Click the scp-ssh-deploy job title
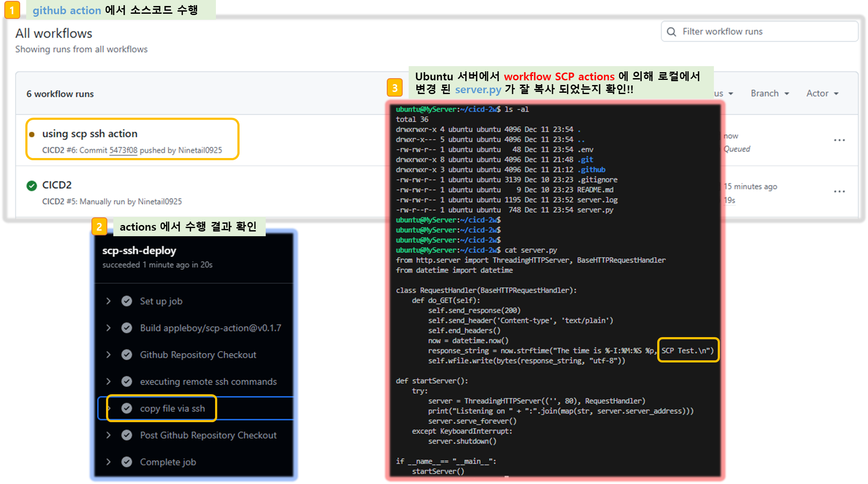The height and width of the screenshot is (484, 868). [x=139, y=251]
